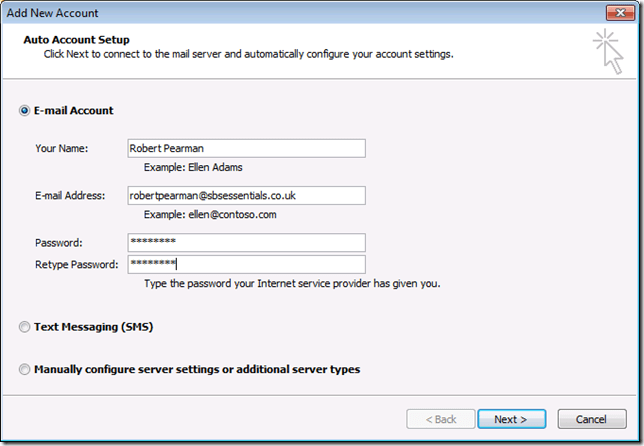This screenshot has width=644, height=446.
Task: Click the 'Your Name:' label
Action: pyautogui.click(x=62, y=148)
